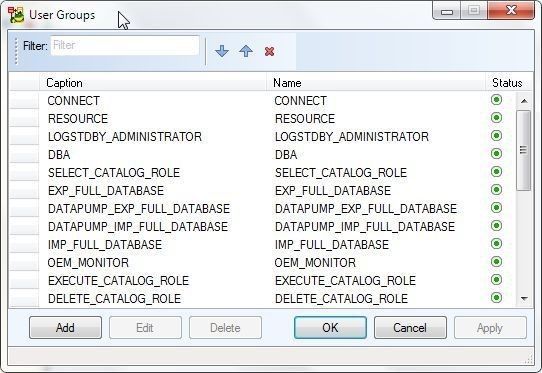Click DBA in the Name column

(x=286, y=155)
